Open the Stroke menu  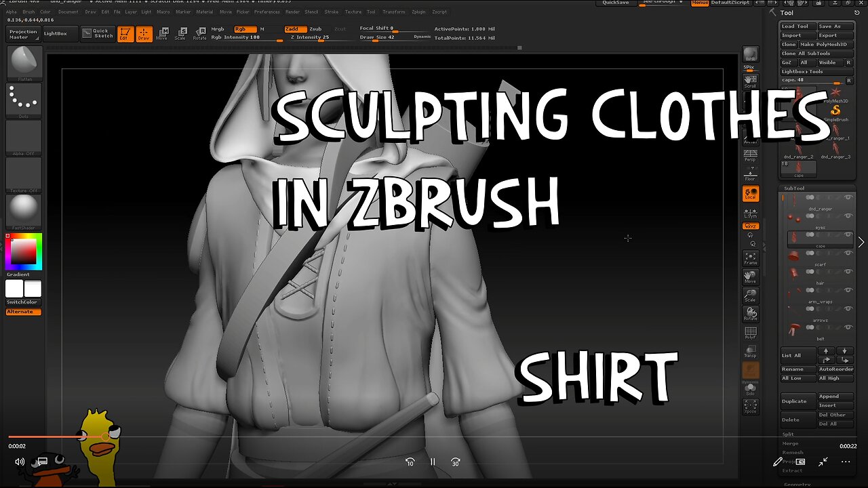332,12
